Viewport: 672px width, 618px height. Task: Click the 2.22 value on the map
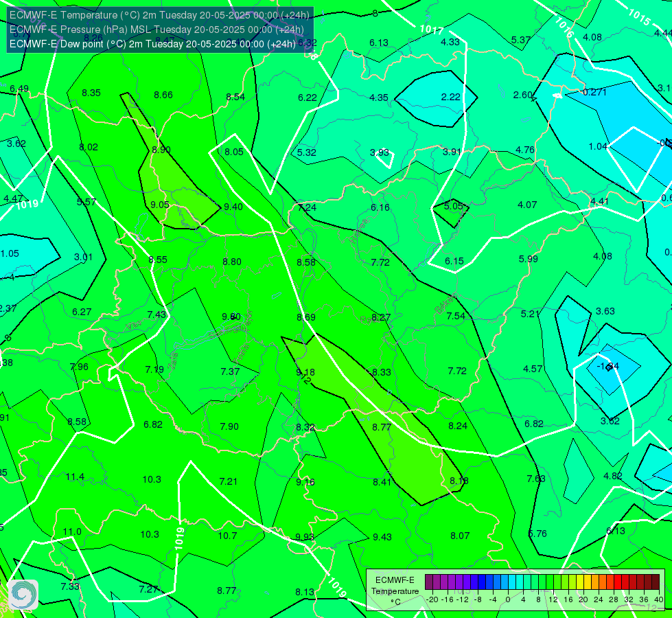click(450, 97)
